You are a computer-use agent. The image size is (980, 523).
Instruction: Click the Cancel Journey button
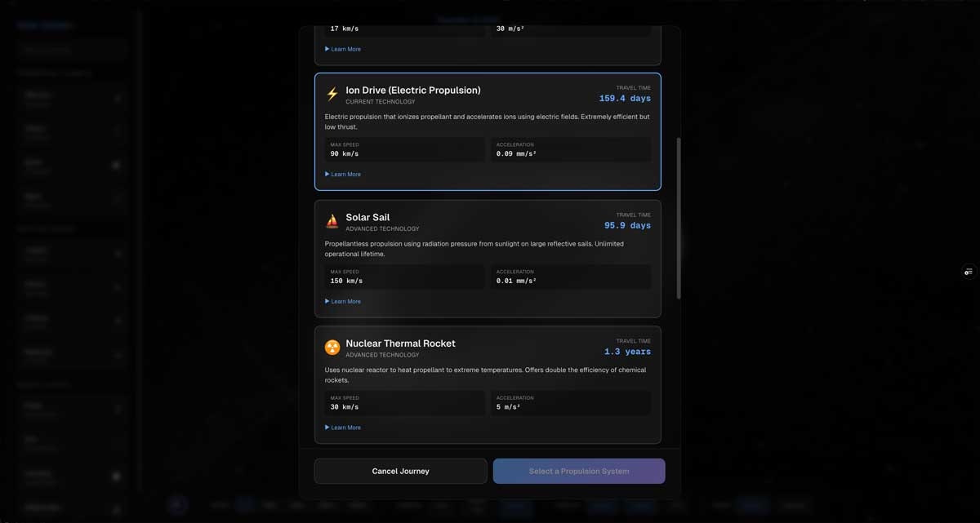point(399,471)
